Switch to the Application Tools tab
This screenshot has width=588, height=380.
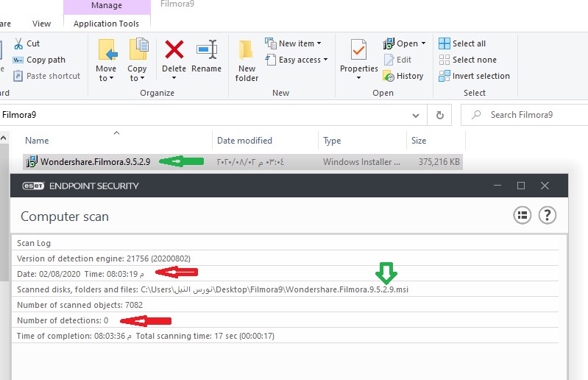[x=106, y=24]
